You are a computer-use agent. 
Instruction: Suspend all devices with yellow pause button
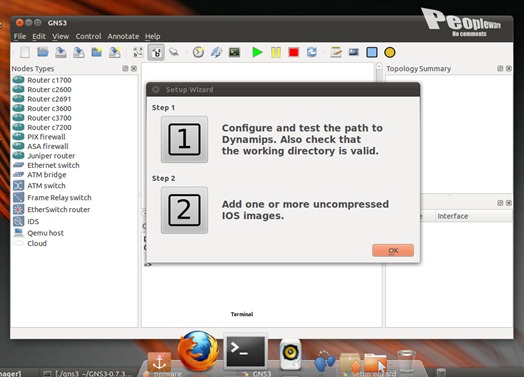point(276,52)
